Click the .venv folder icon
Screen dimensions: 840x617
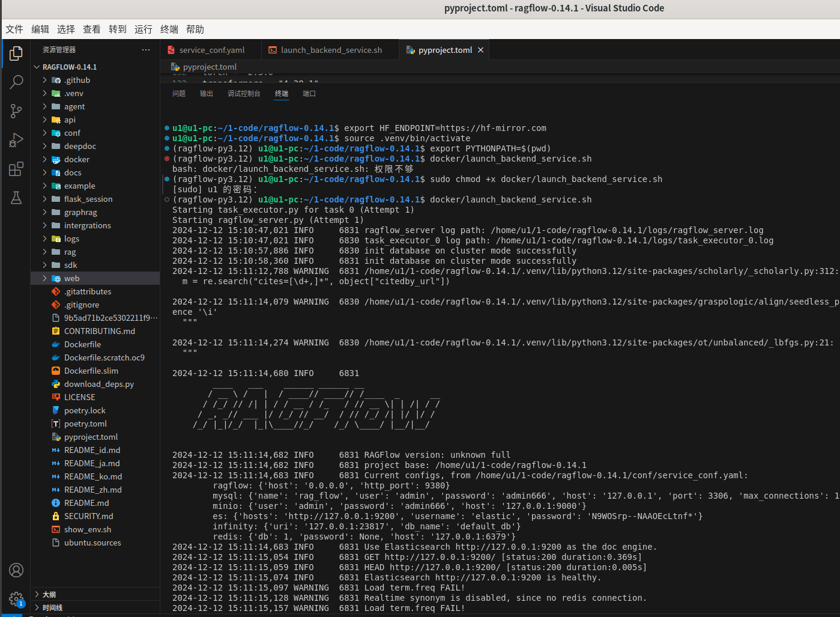(x=56, y=93)
